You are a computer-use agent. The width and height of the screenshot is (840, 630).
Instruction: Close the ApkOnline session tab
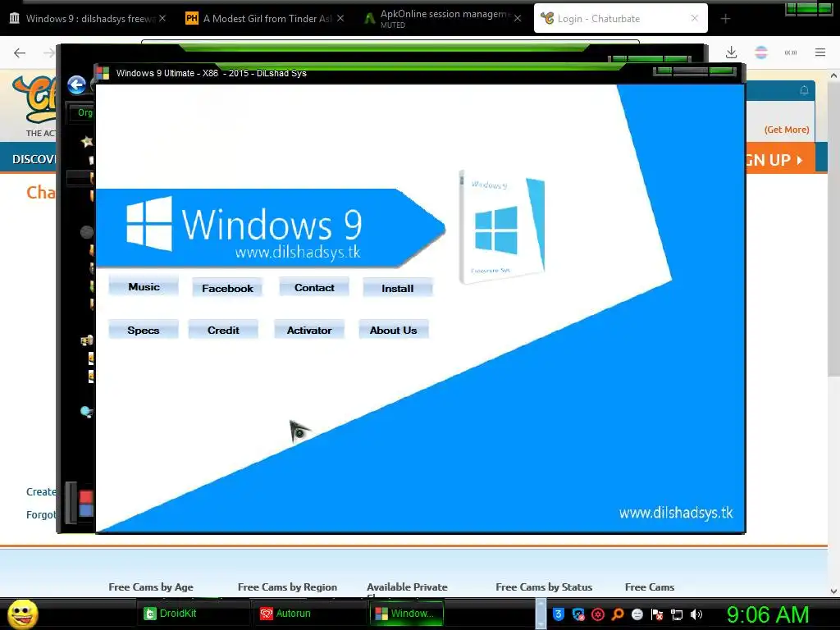click(x=518, y=19)
